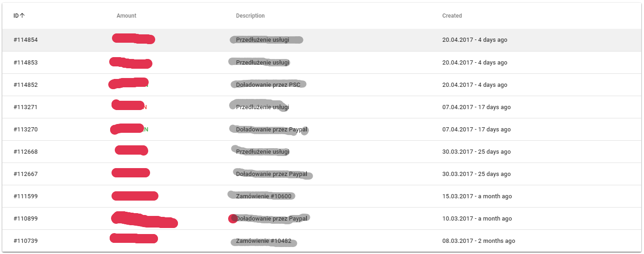Select row with ID #114854

point(26,40)
